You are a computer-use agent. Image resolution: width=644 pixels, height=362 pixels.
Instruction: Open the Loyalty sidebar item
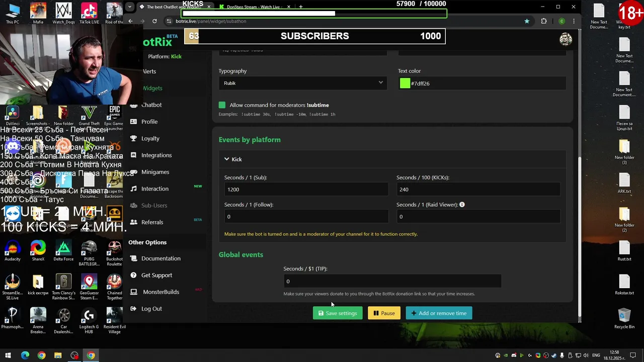[150, 138]
